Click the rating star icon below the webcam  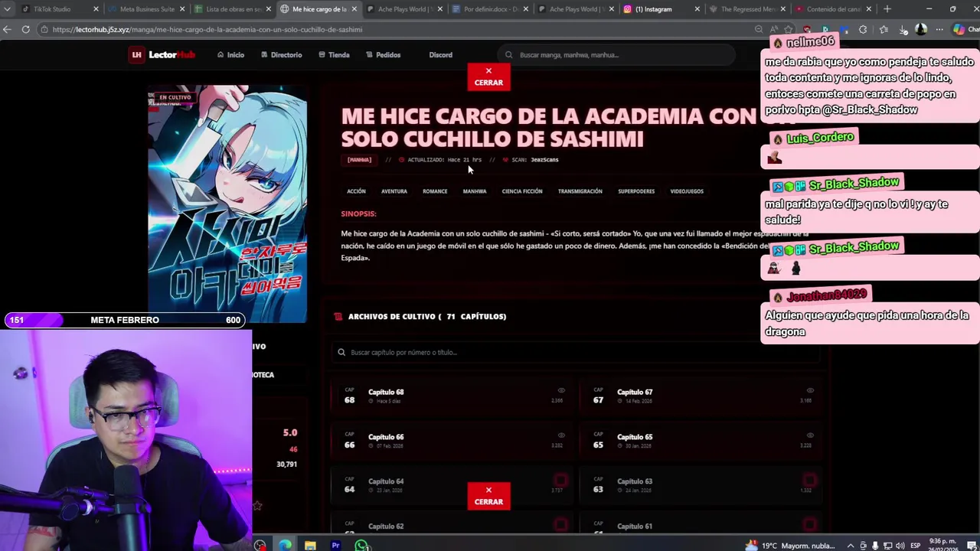(257, 505)
